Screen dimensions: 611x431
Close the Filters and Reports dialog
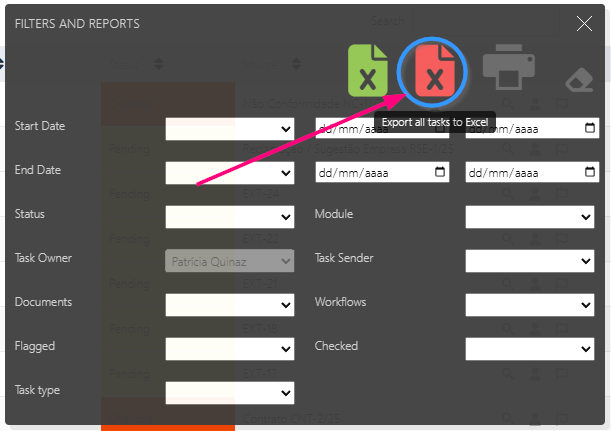tap(584, 24)
